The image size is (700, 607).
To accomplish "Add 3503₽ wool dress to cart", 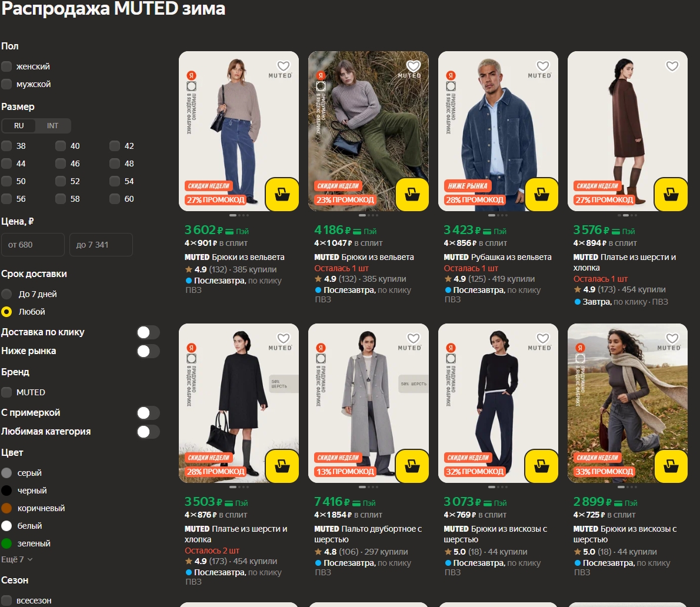I will [x=282, y=466].
